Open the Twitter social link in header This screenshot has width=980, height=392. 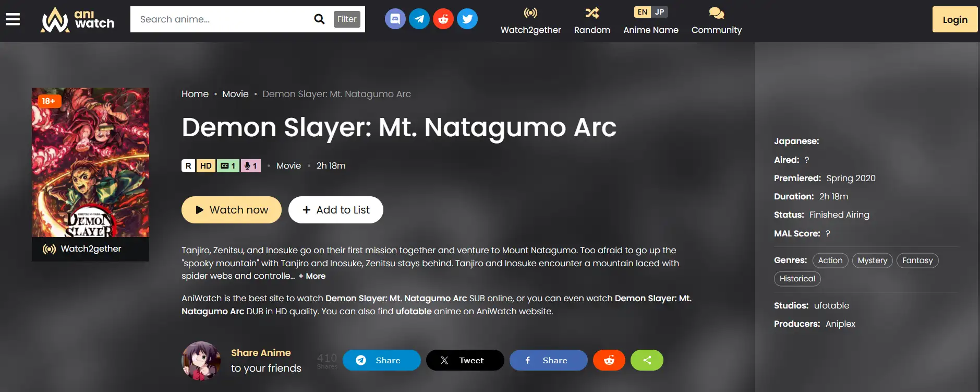coord(467,19)
